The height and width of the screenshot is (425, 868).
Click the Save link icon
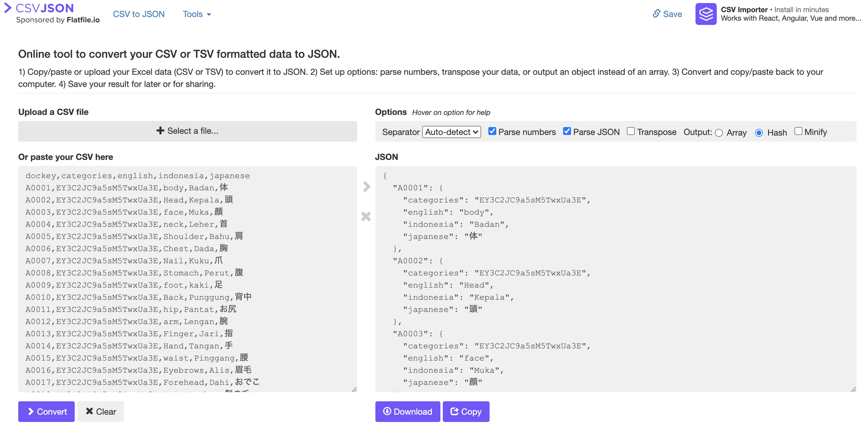(656, 14)
